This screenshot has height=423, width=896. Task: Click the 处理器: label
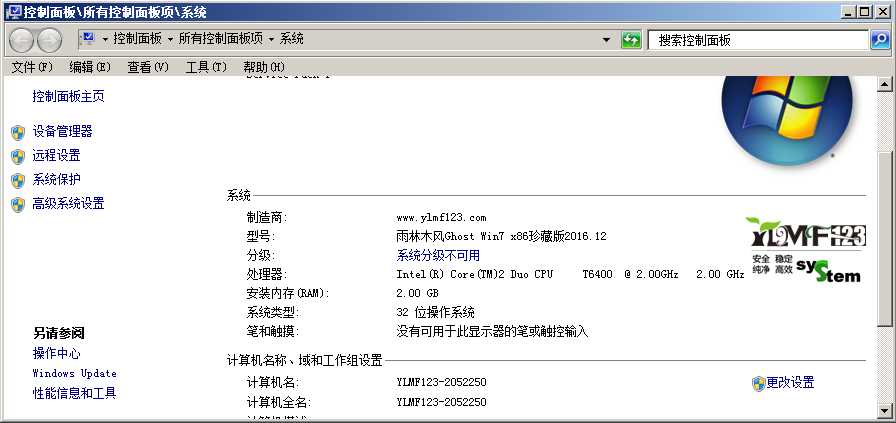(267, 274)
